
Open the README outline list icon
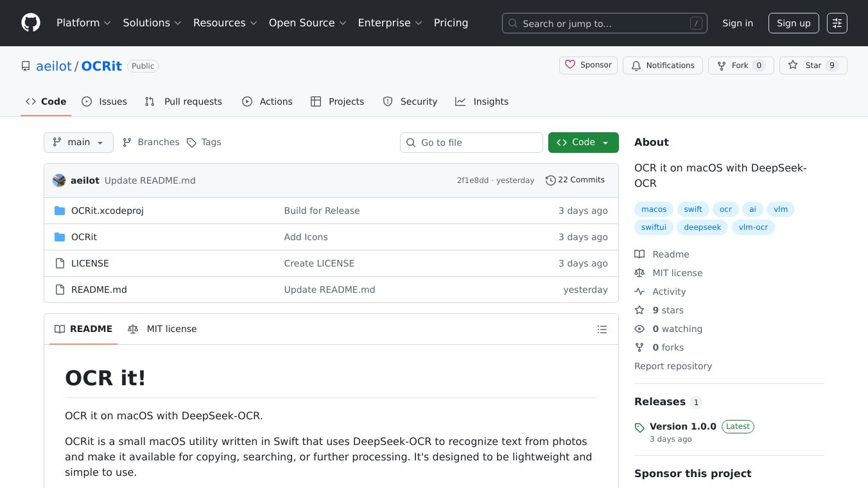point(602,329)
